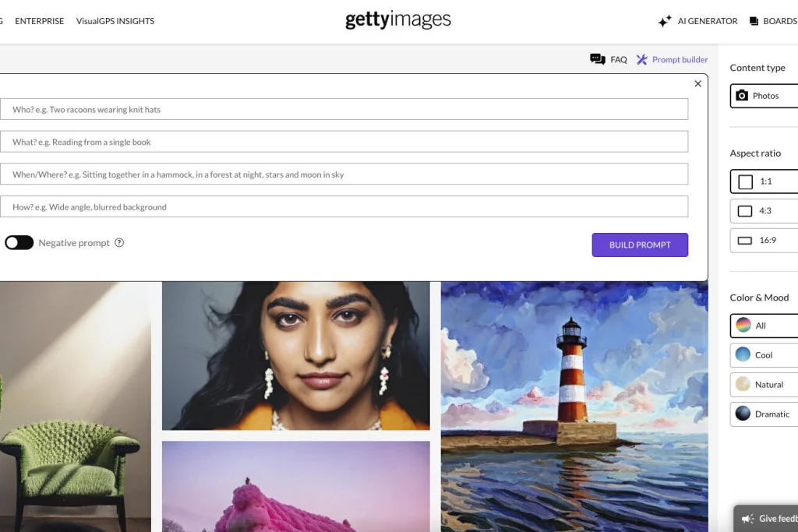Click the BUILD PROMPT button

[x=640, y=245]
